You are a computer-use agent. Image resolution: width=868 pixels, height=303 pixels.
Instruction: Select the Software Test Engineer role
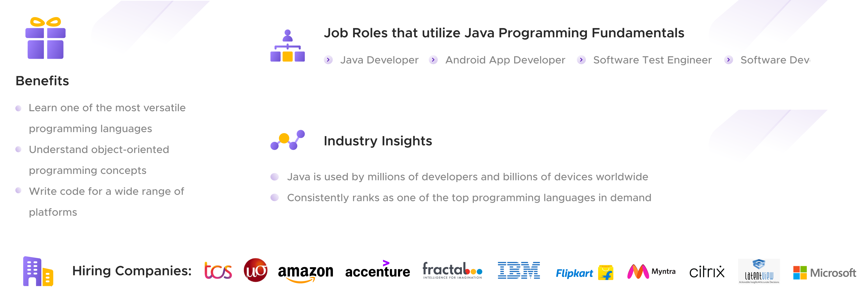[x=652, y=60]
